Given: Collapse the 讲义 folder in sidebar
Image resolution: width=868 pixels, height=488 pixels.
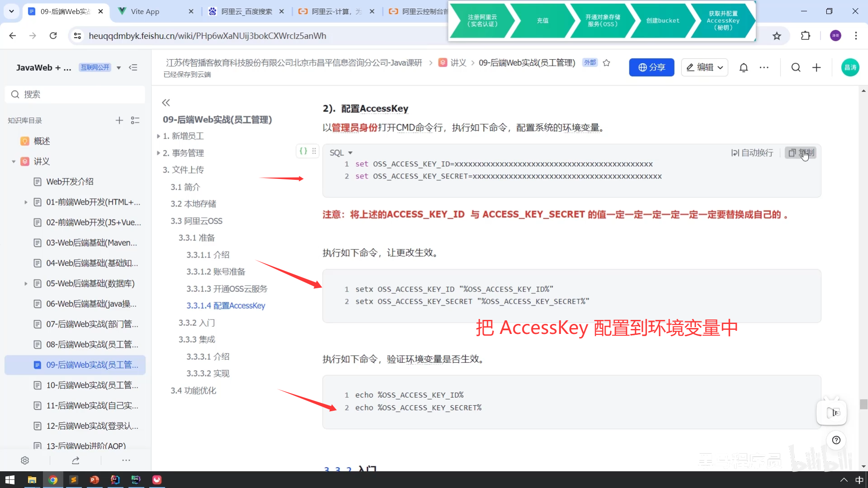Looking at the screenshot, I should pyautogui.click(x=14, y=162).
